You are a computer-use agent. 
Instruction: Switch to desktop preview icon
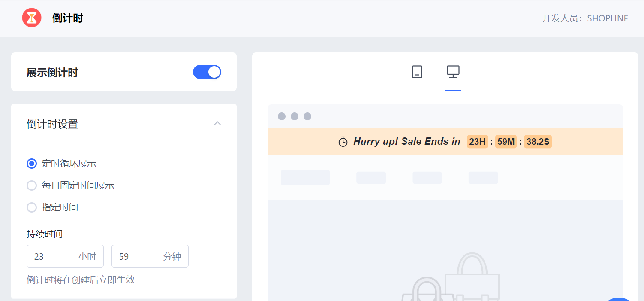(x=453, y=72)
